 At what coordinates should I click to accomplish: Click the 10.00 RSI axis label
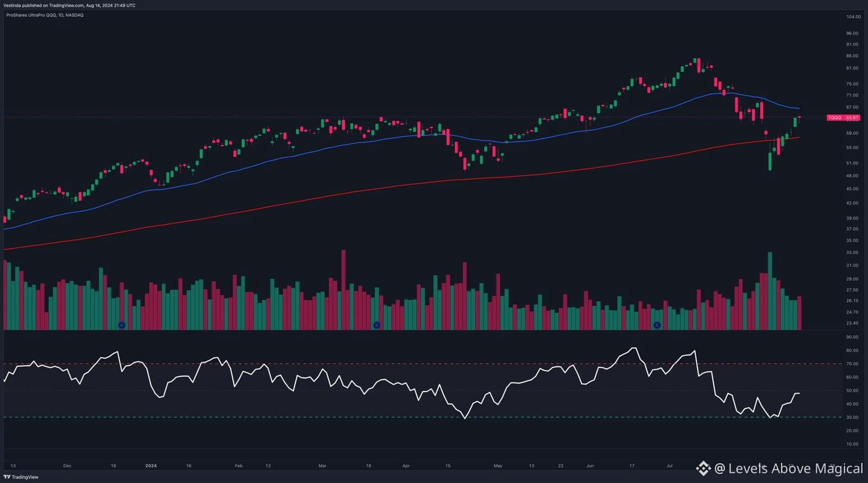pyautogui.click(x=853, y=444)
